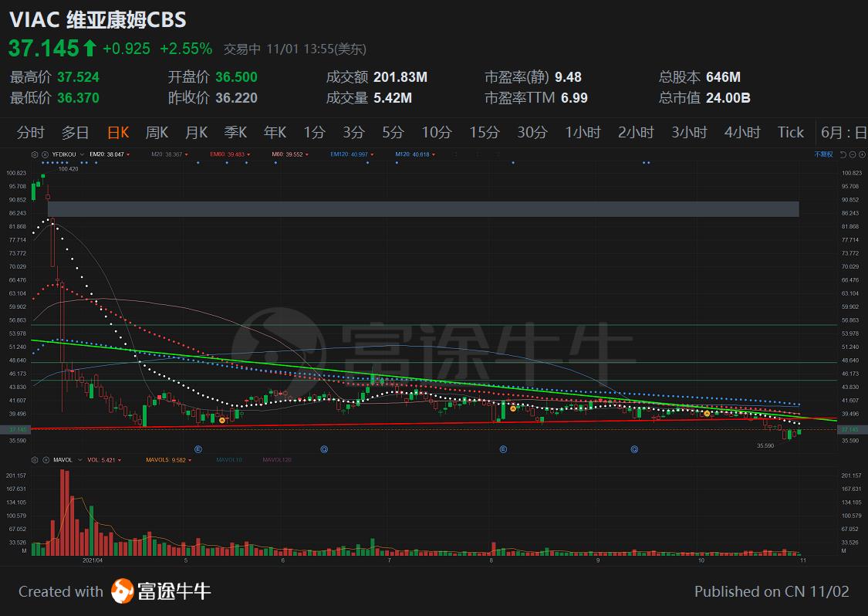Switch to 分时 intraday tab
The height and width of the screenshot is (616, 868).
tap(30, 133)
